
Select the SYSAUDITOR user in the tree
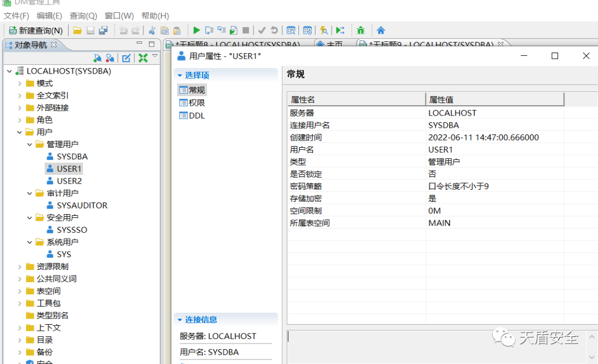tap(82, 205)
